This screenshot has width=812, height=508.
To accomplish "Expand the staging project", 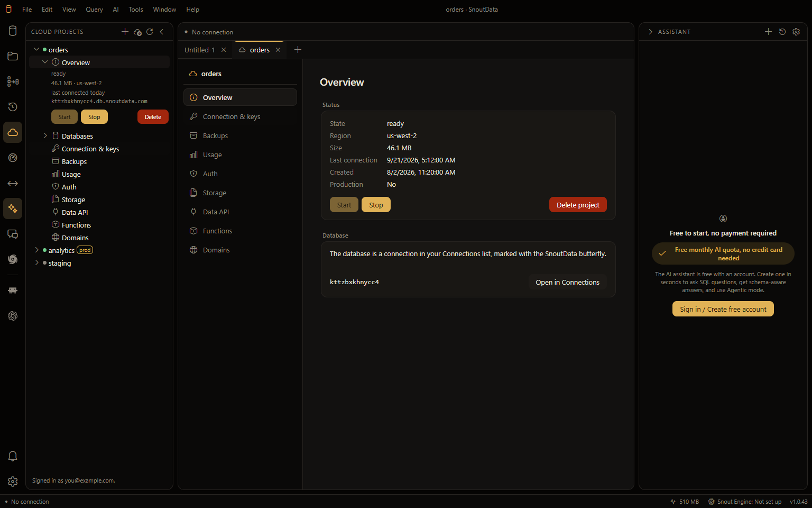I will [36, 263].
